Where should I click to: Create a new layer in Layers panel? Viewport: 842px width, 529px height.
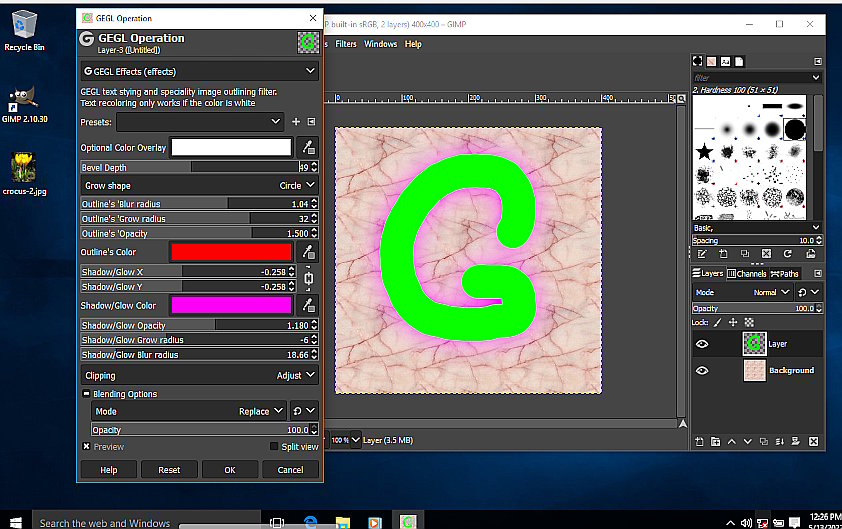(699, 441)
